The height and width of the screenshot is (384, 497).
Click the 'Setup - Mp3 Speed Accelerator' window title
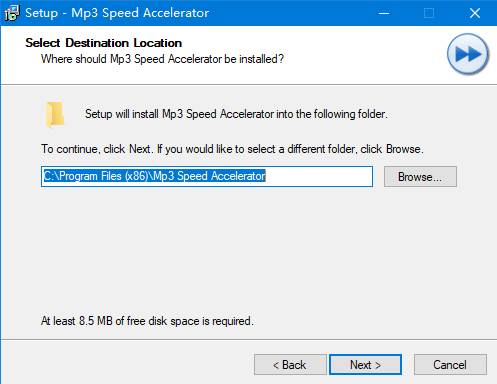117,13
